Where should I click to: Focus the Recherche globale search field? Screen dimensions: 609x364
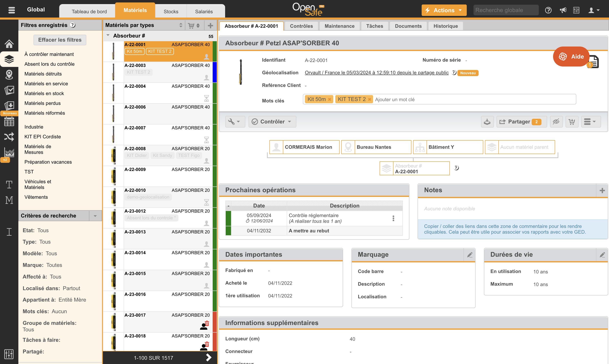506,10
